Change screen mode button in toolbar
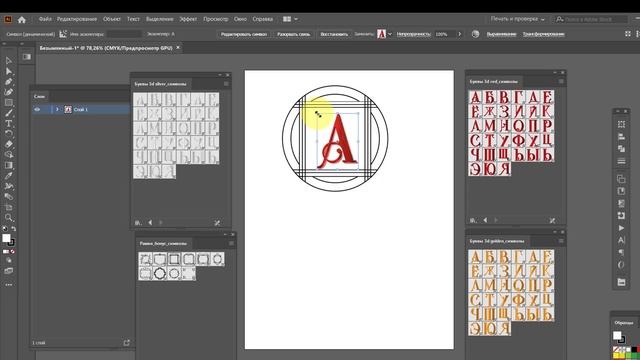 click(9, 271)
